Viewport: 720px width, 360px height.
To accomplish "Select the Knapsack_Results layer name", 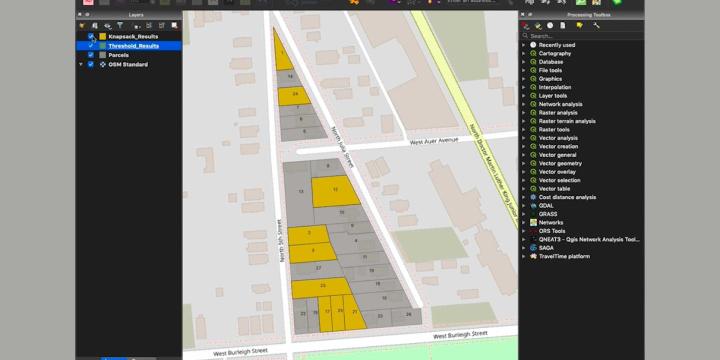I will pyautogui.click(x=133, y=36).
